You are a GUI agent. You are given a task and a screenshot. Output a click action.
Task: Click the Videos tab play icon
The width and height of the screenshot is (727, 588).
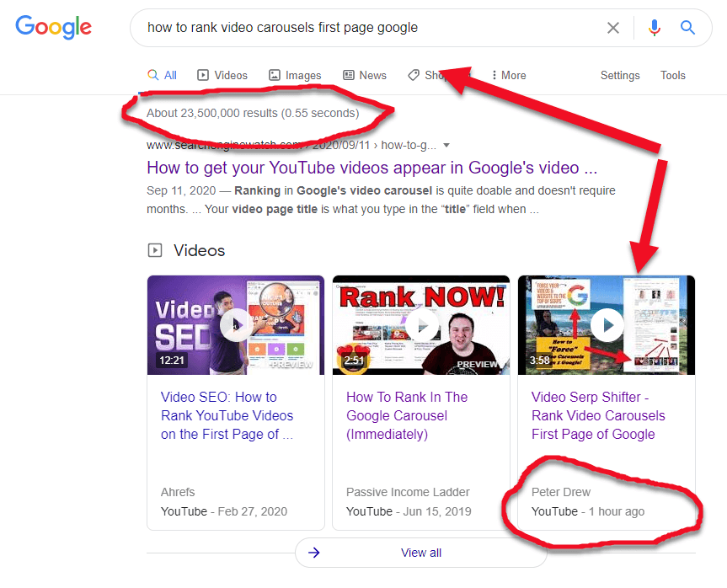click(203, 75)
